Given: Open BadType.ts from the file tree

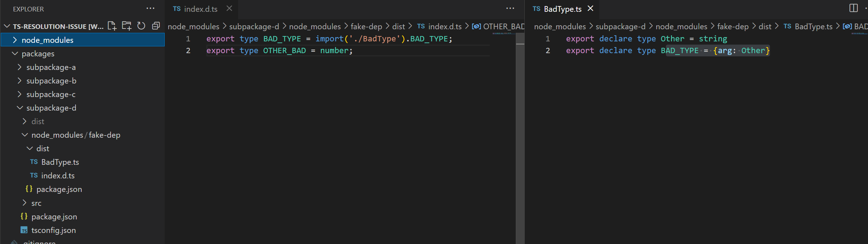Looking at the screenshot, I should click(x=60, y=162).
